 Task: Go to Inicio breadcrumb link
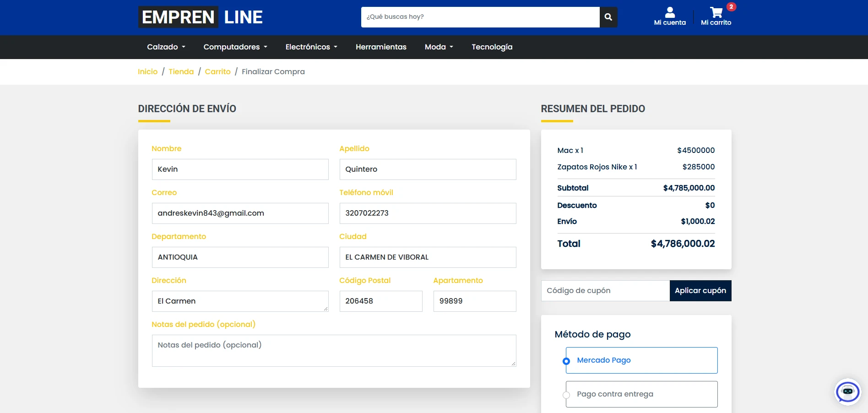pyautogui.click(x=147, y=71)
